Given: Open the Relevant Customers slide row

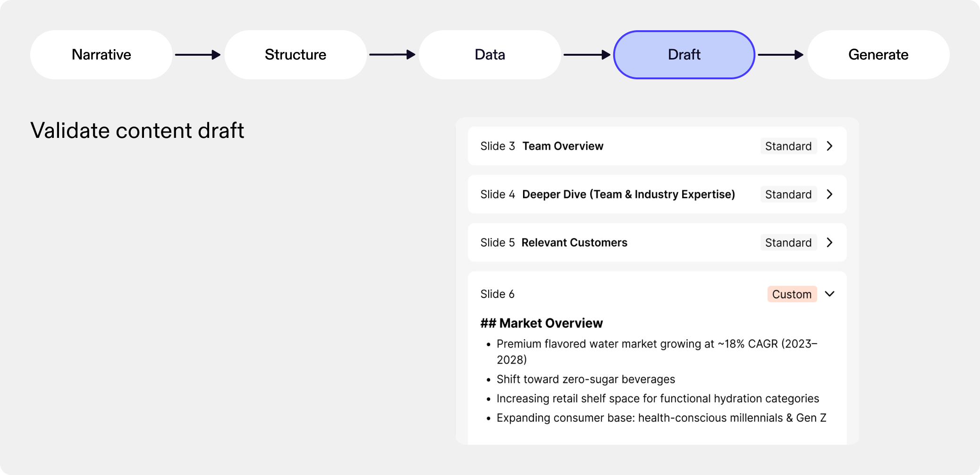Looking at the screenshot, I should 574,243.
